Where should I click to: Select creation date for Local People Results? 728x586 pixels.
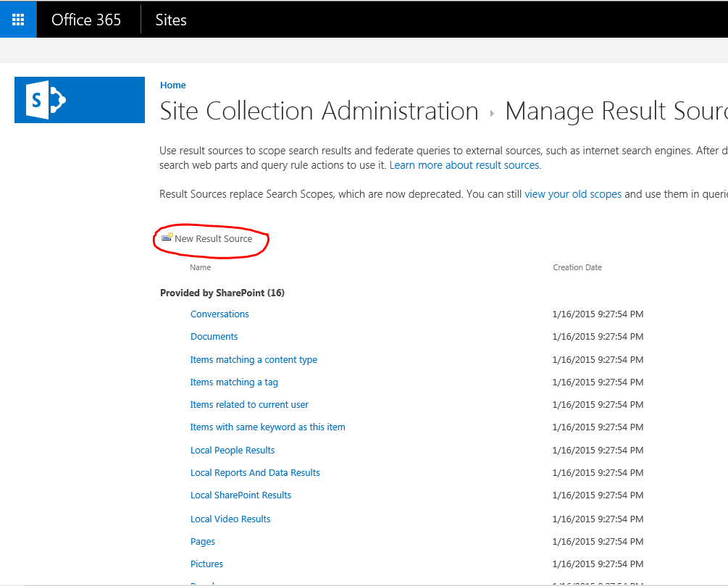(x=598, y=451)
